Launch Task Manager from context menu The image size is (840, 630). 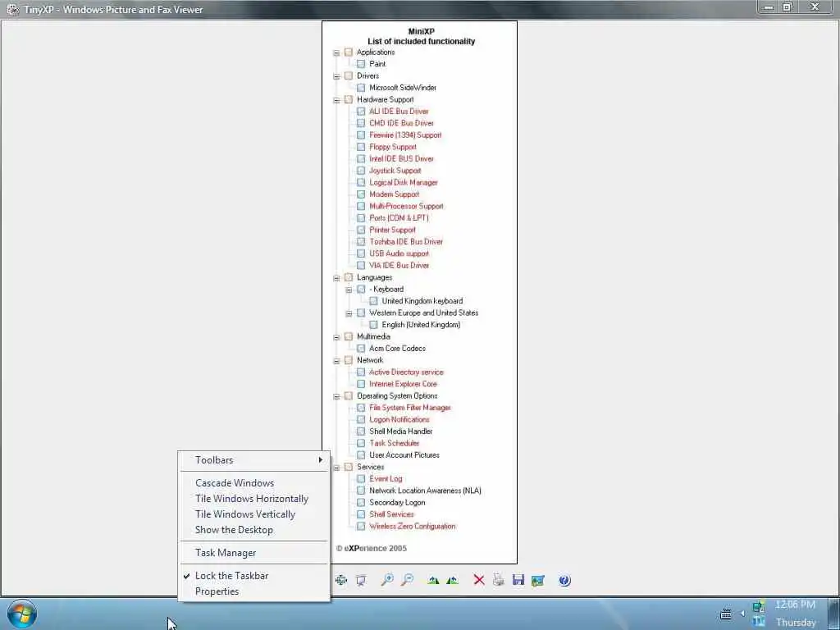(254, 553)
